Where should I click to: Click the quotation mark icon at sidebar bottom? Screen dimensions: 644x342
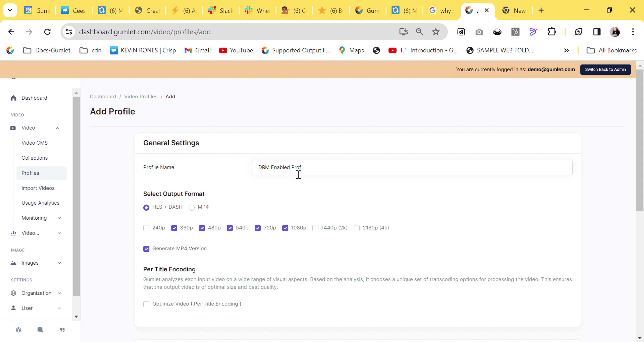point(62,330)
